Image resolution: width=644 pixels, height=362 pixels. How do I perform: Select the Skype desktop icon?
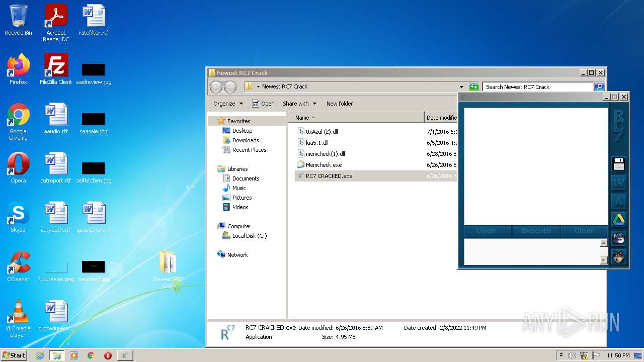point(18,217)
